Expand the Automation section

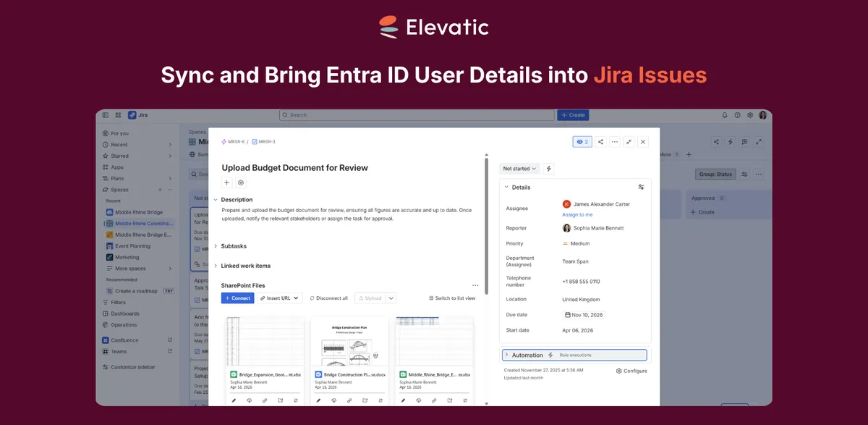(x=506, y=355)
